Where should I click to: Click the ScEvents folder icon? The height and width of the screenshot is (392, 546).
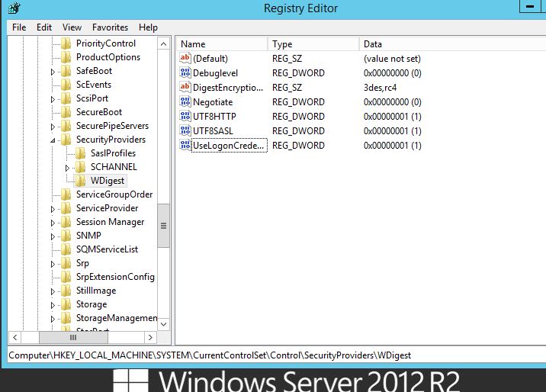(x=66, y=85)
